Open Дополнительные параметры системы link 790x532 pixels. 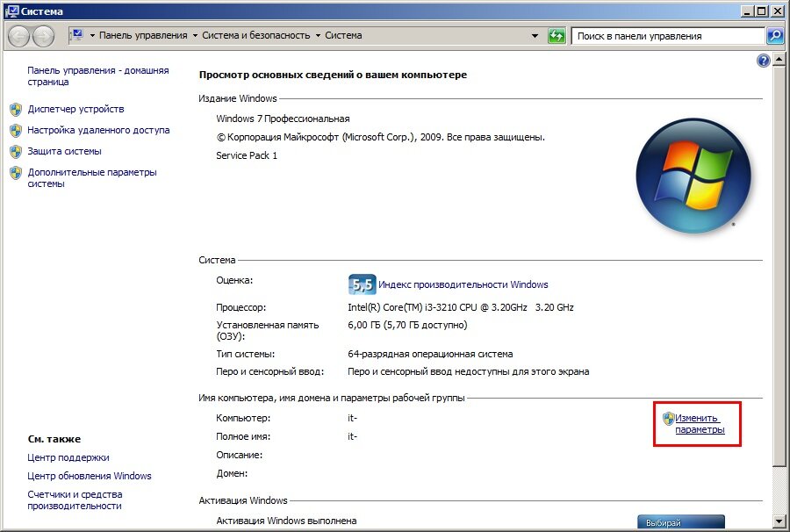pos(92,178)
